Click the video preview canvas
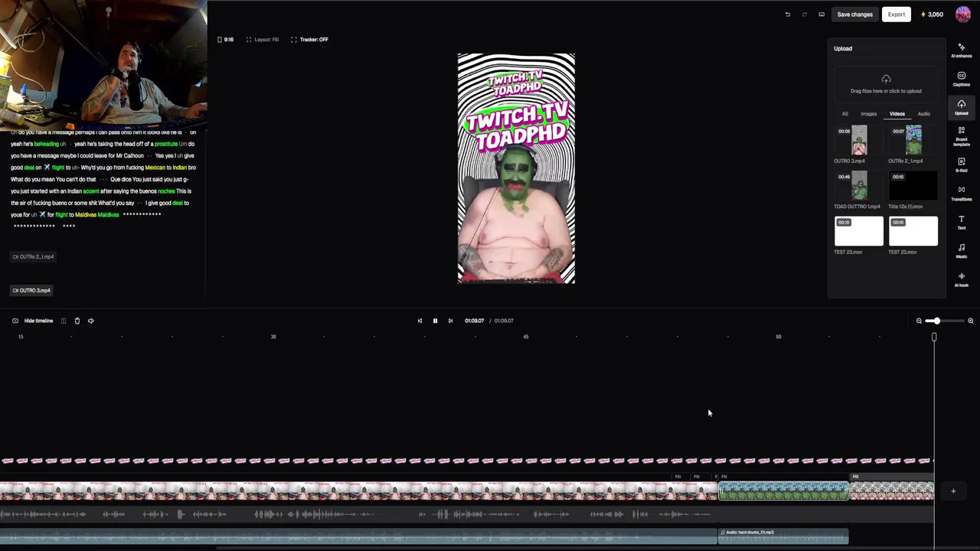This screenshot has height=551, width=980. tap(516, 168)
